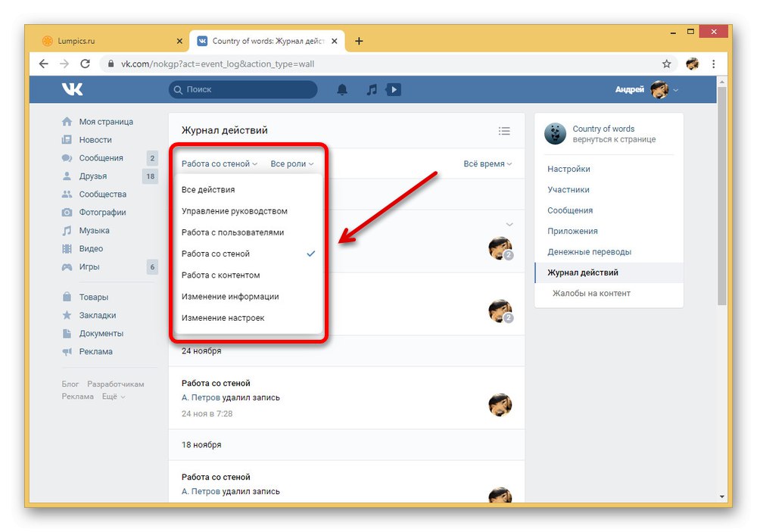
Task: Select checked Работа со стеной option
Action: click(x=248, y=254)
